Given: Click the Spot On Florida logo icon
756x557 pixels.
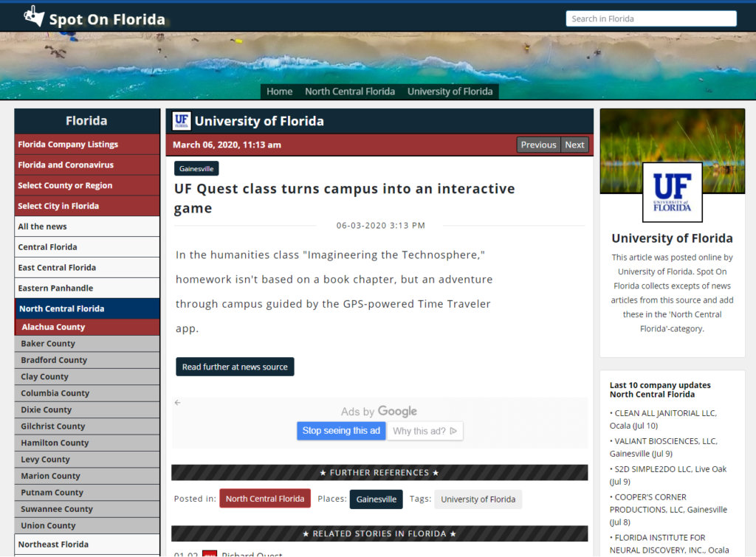Looking at the screenshot, I should tap(34, 15).
